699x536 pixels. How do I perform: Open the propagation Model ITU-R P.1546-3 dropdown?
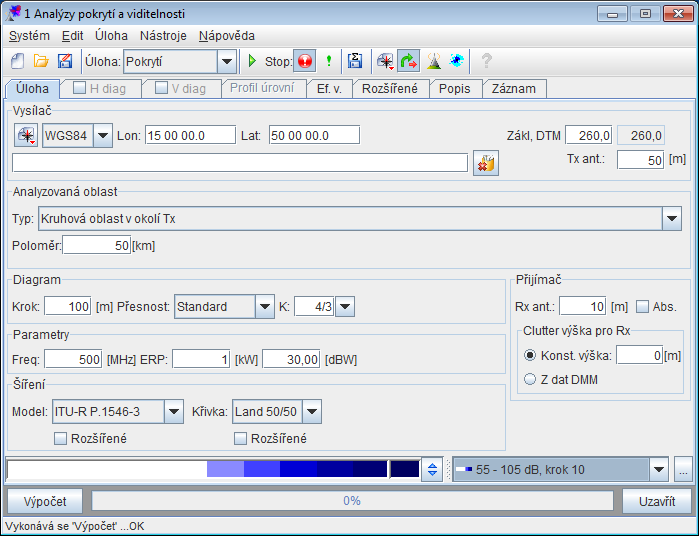[x=173, y=412]
